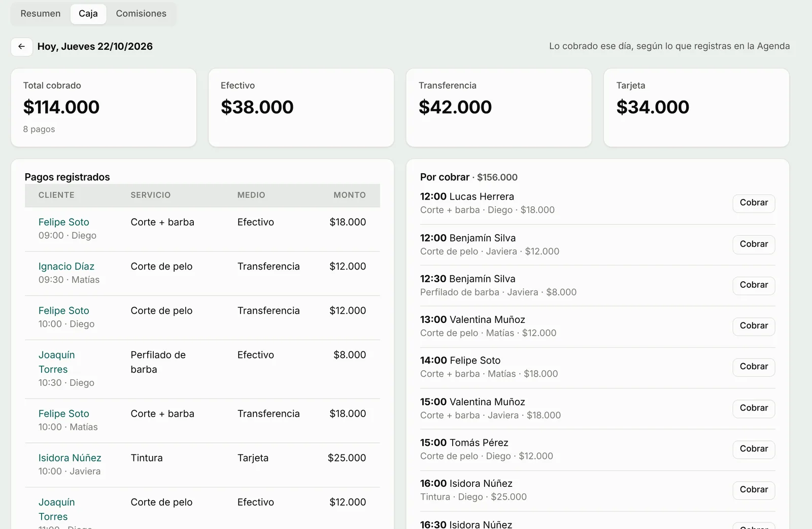Click the CLIENTE column header
Viewport: 812px width, 529px height.
(56, 195)
